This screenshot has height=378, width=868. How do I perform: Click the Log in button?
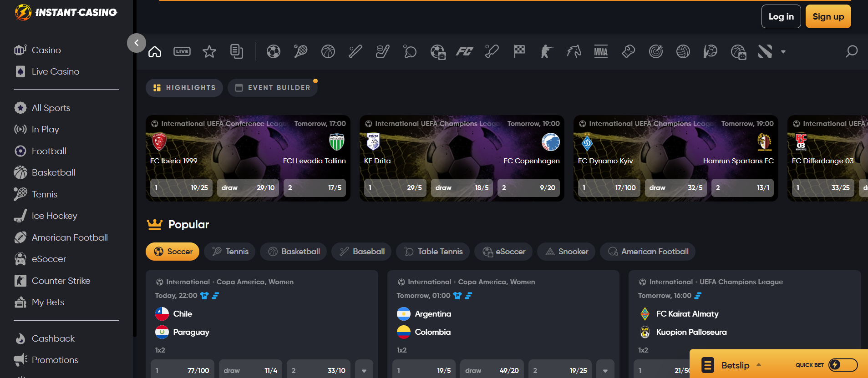(781, 17)
